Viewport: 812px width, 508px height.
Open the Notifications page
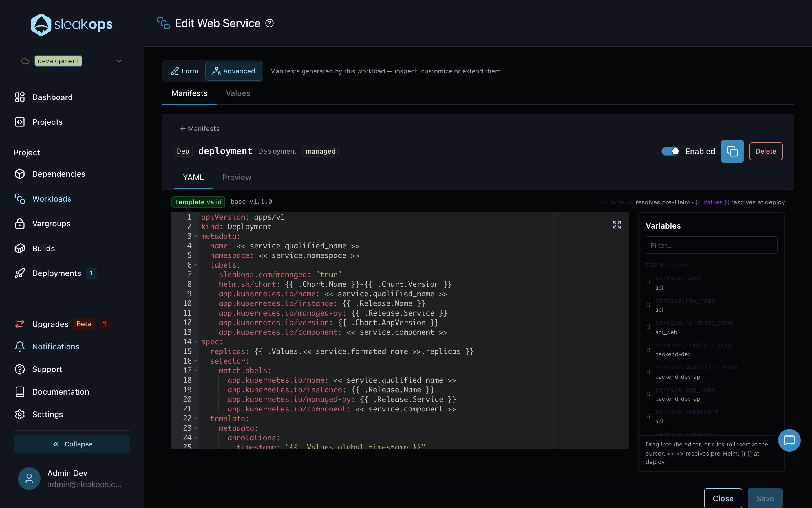pyautogui.click(x=56, y=347)
